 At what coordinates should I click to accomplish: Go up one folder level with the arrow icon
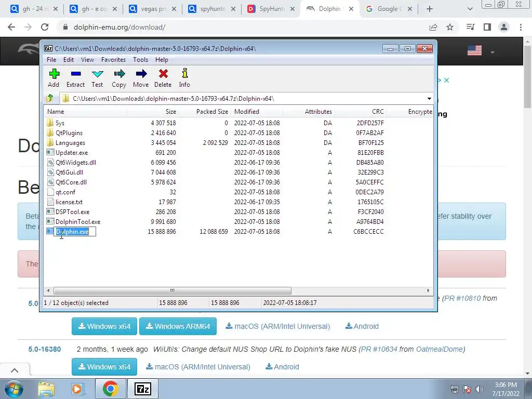click(x=50, y=98)
